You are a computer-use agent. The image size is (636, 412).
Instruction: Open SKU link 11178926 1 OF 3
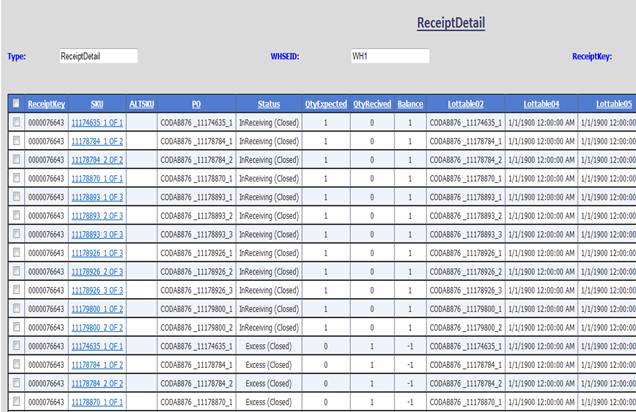97,253
